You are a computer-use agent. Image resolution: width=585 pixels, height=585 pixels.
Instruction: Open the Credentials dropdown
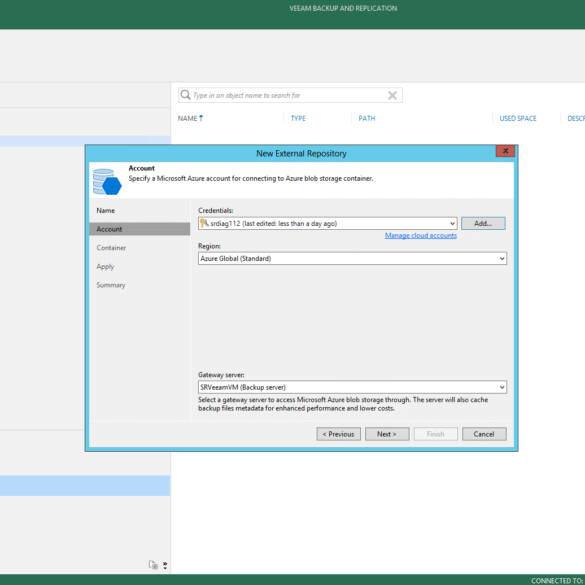(x=452, y=223)
